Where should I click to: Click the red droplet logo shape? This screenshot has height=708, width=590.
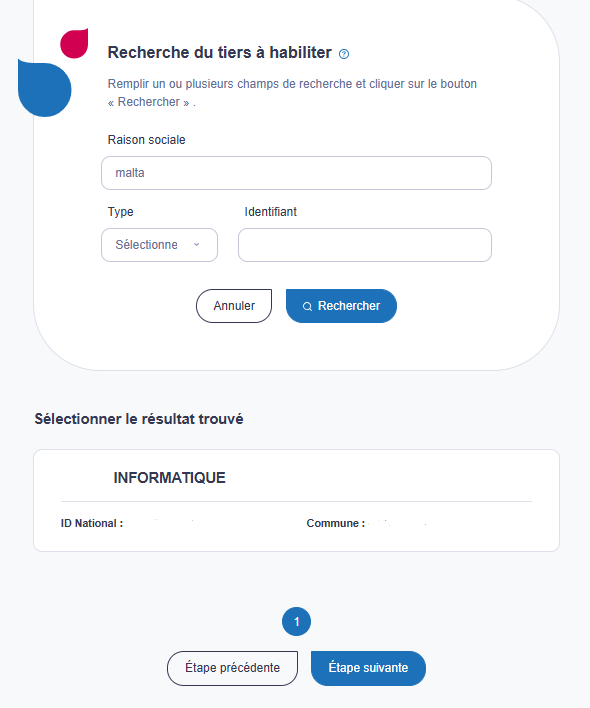tap(74, 43)
